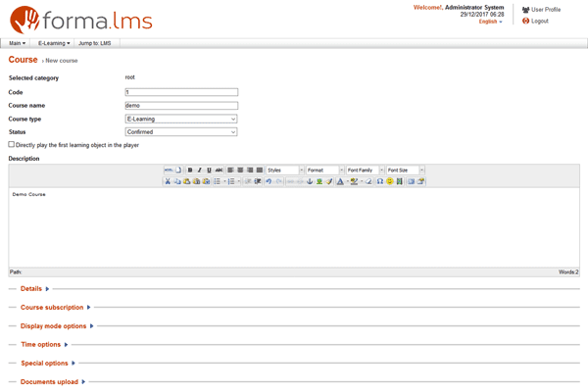Click the Course name input field
This screenshot has width=588, height=392.
pyautogui.click(x=181, y=105)
